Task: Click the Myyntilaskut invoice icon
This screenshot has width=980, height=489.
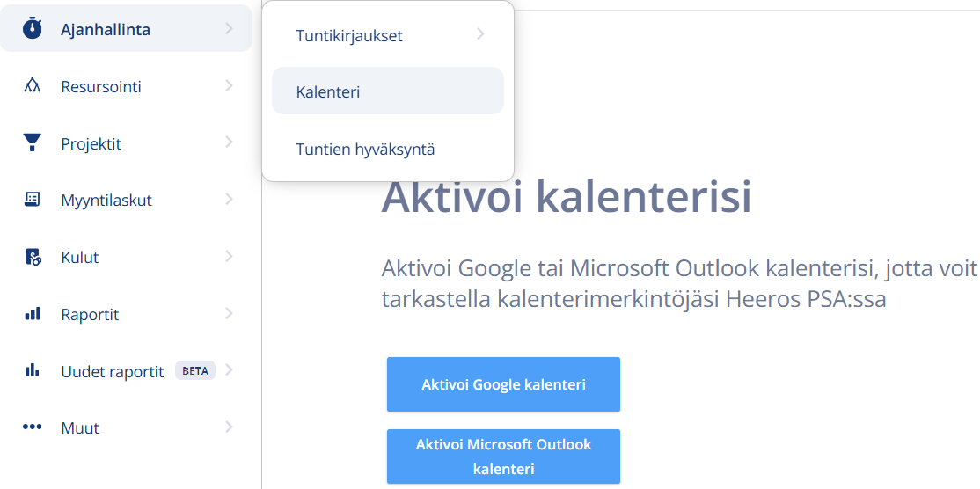Action: click(x=32, y=200)
